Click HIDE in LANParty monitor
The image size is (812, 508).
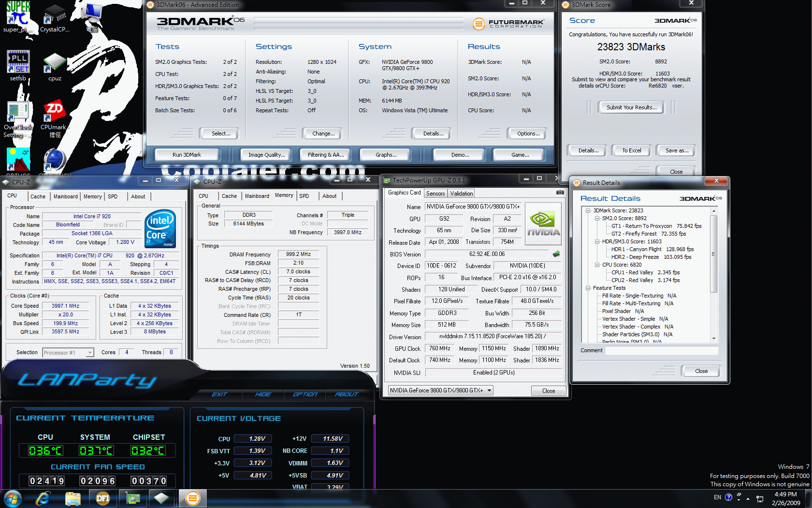[263, 394]
